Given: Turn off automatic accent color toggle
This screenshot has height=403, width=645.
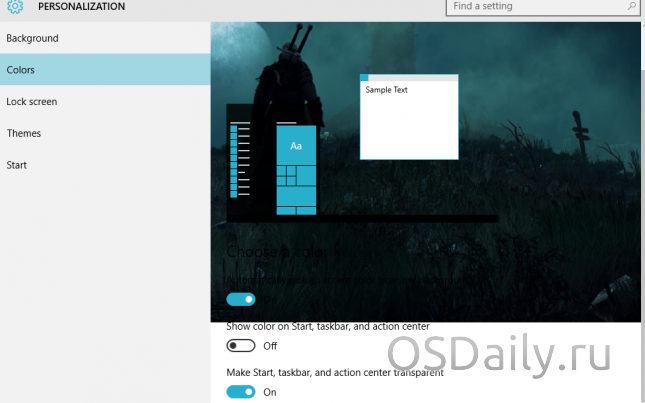Looking at the screenshot, I should 241,299.
